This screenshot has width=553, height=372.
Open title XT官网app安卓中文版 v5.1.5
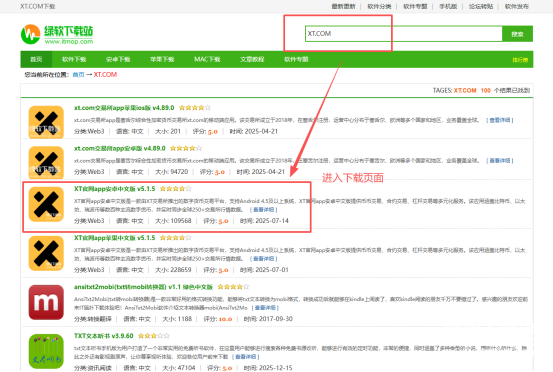click(x=115, y=189)
